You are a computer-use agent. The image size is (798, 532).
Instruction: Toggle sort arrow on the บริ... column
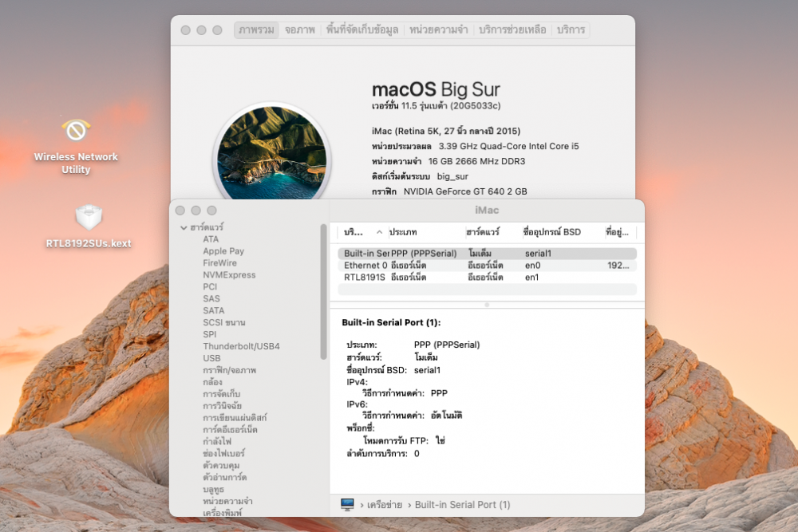(x=379, y=232)
